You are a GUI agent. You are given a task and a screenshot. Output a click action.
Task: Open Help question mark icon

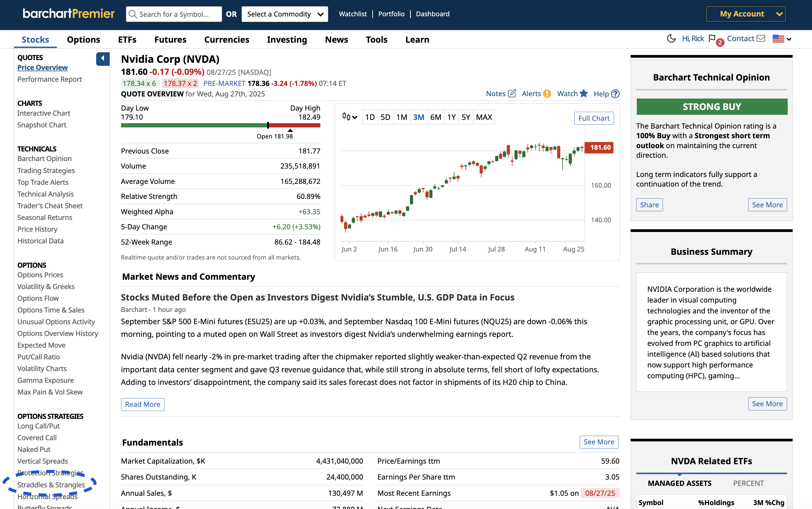pos(615,93)
